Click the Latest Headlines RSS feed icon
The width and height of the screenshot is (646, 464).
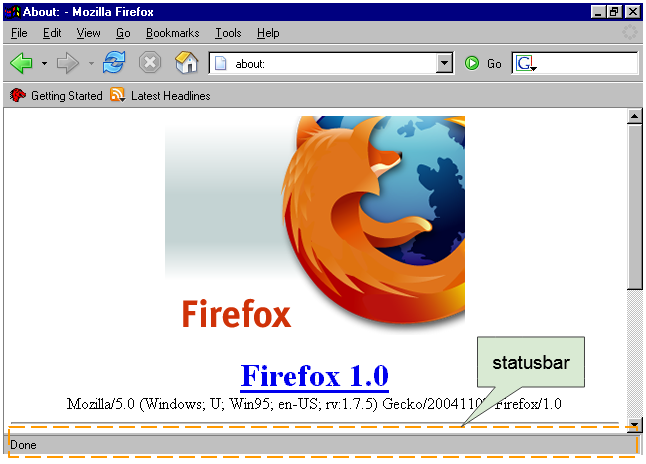pos(117,95)
